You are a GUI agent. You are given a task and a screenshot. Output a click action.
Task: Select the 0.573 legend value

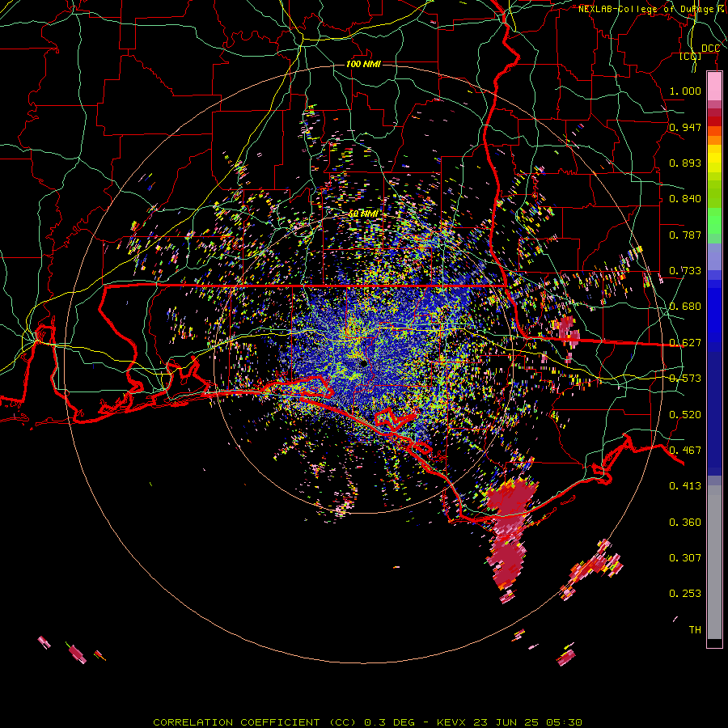[685, 379]
